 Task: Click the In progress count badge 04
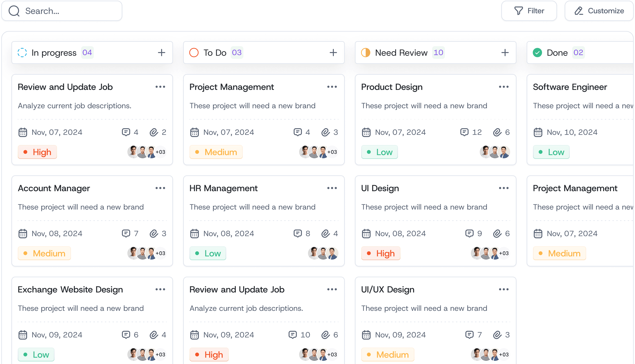[87, 53]
